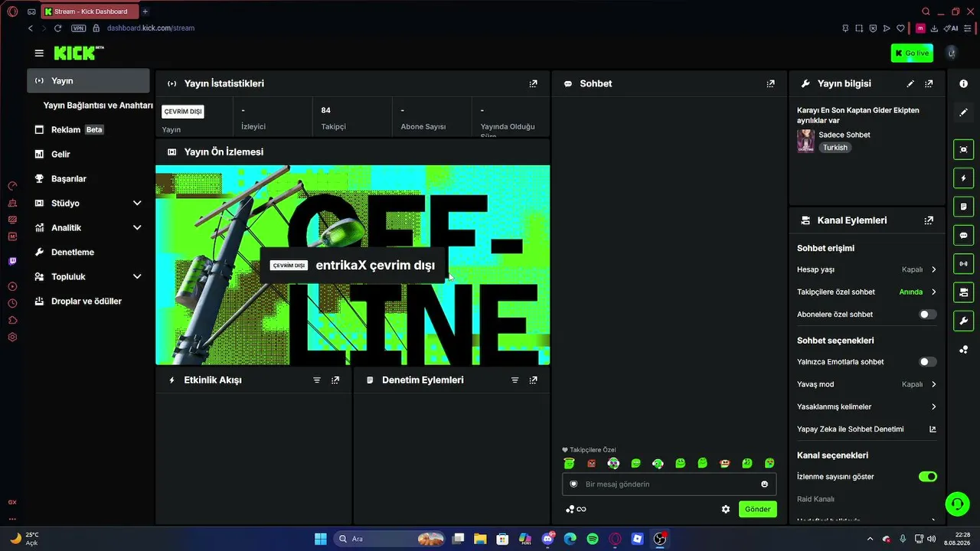980x551 pixels.
Task: Pop out the Etkinlik Akışı panel
Action: pos(335,380)
